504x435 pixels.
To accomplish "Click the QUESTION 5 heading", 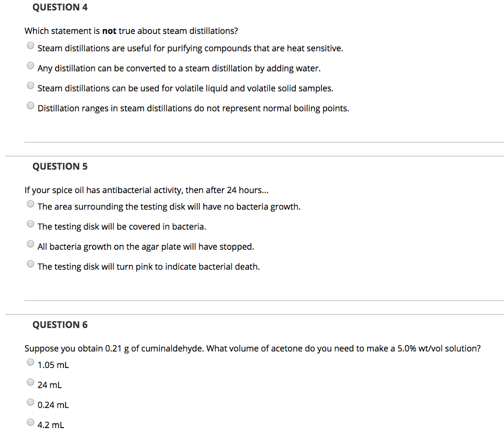I will tap(60, 166).
